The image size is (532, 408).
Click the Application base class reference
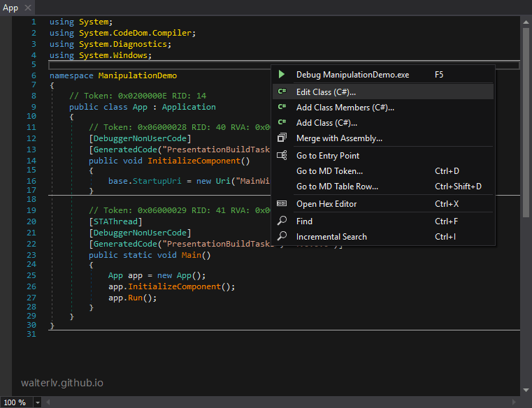[x=189, y=107]
